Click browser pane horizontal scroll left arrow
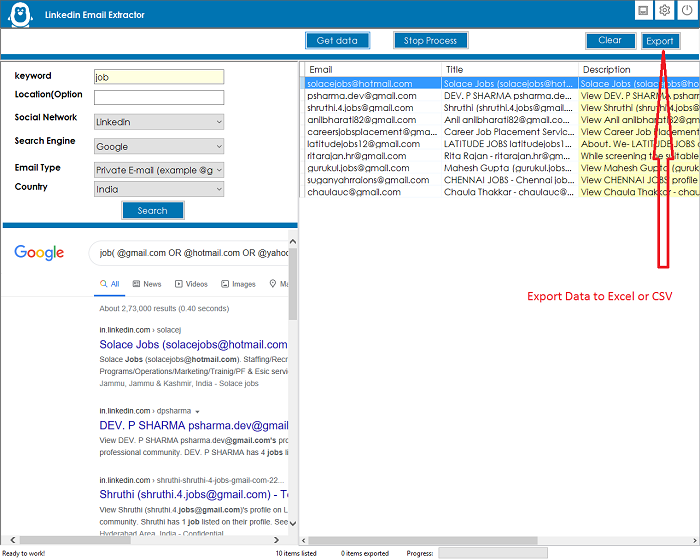 click(x=12, y=540)
